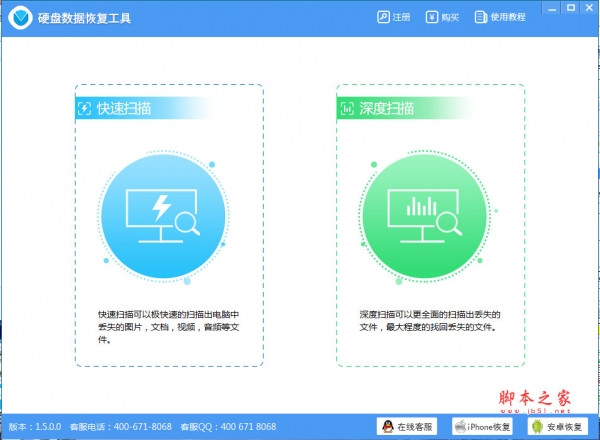Click the app shield logo icon
The image size is (600, 440).
(20, 18)
